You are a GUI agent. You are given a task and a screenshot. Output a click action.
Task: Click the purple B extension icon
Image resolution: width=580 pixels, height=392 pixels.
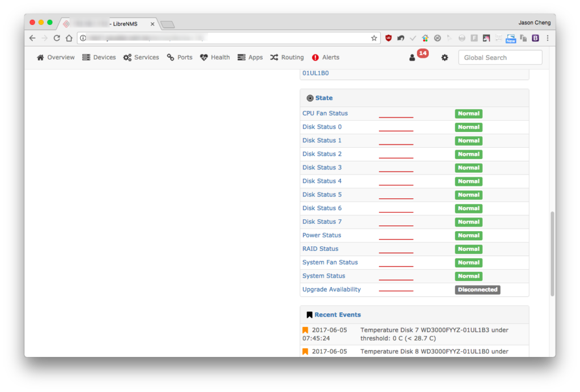click(x=535, y=38)
